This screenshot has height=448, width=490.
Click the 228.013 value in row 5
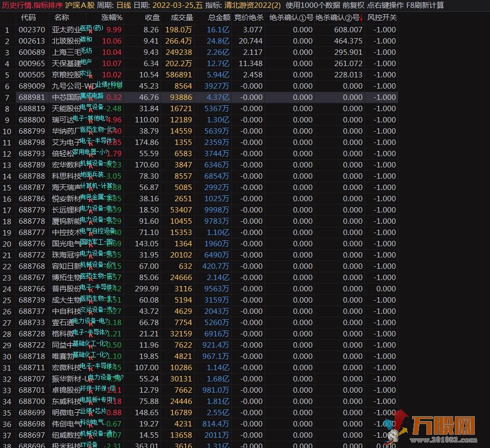point(348,74)
